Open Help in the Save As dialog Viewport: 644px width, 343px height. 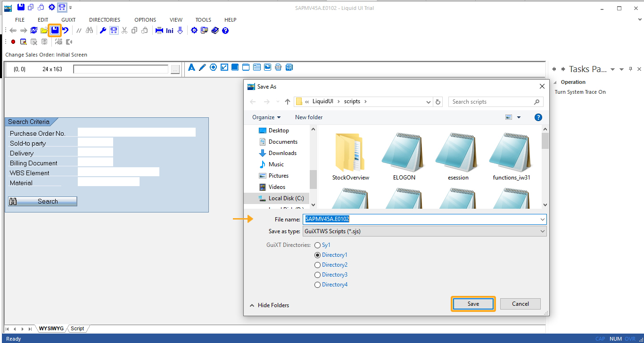538,117
